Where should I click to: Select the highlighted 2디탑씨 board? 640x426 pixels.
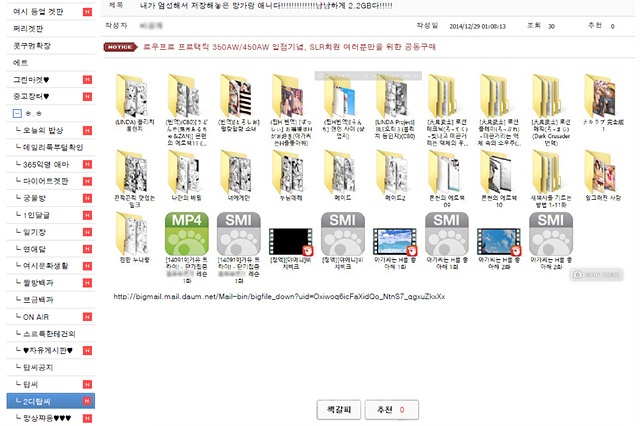(x=51, y=401)
